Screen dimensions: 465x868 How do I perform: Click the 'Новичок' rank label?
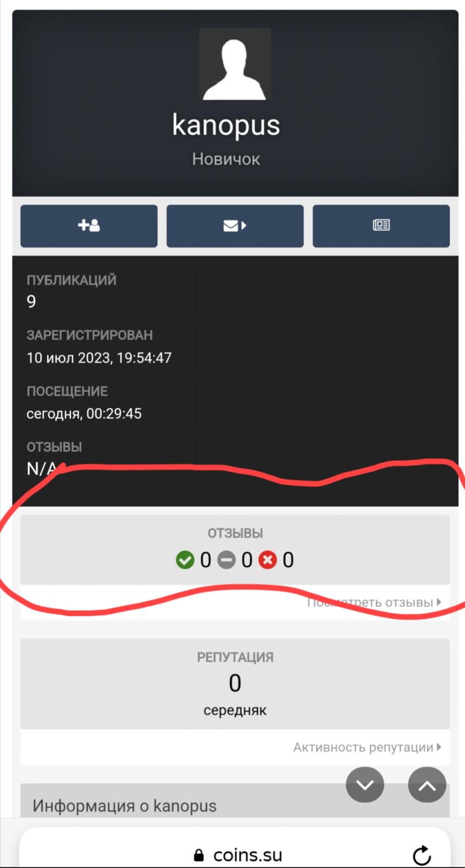click(226, 159)
